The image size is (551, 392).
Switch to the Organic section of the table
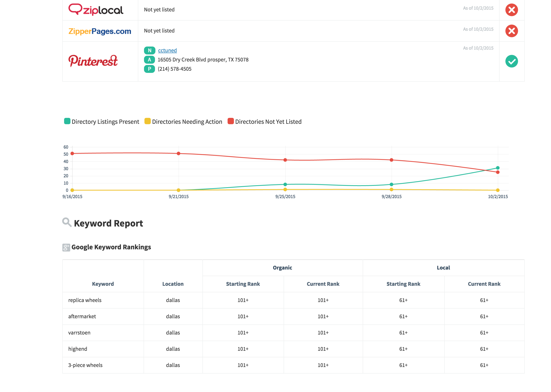(282, 268)
